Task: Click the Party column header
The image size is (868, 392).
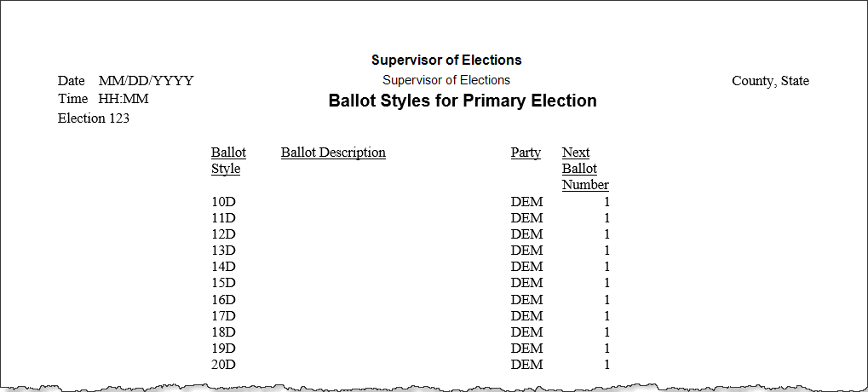Action: coord(526,153)
